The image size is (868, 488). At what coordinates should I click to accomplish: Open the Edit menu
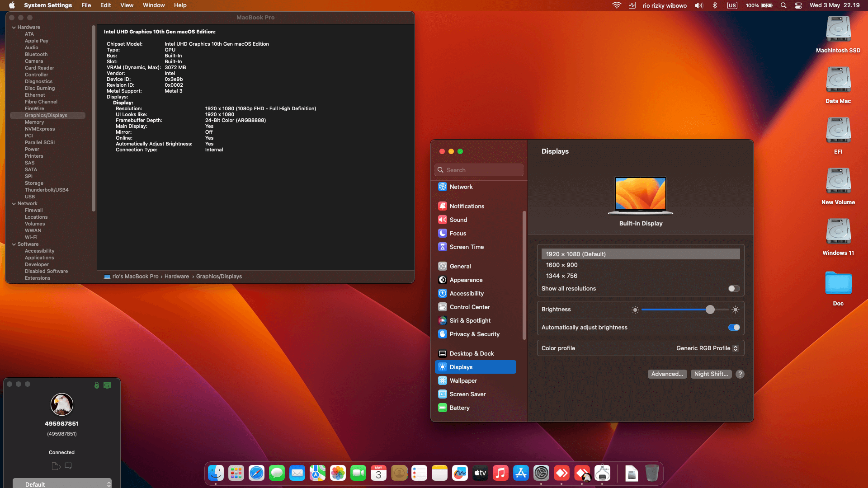[105, 5]
